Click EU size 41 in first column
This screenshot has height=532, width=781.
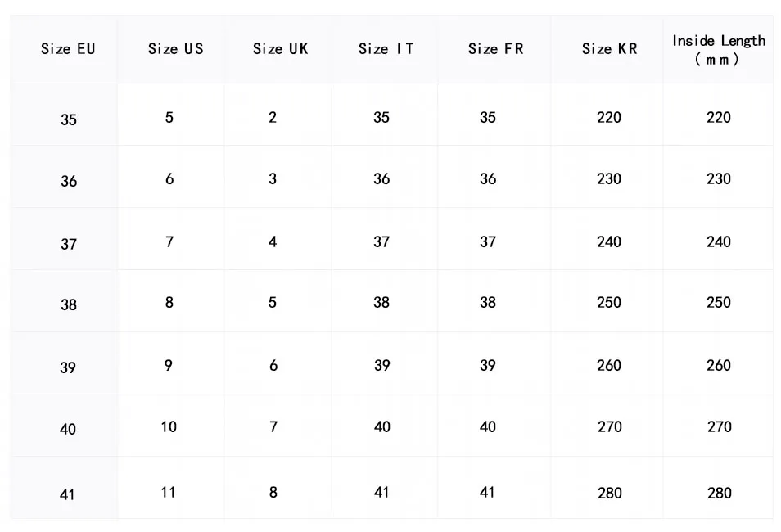(68, 494)
